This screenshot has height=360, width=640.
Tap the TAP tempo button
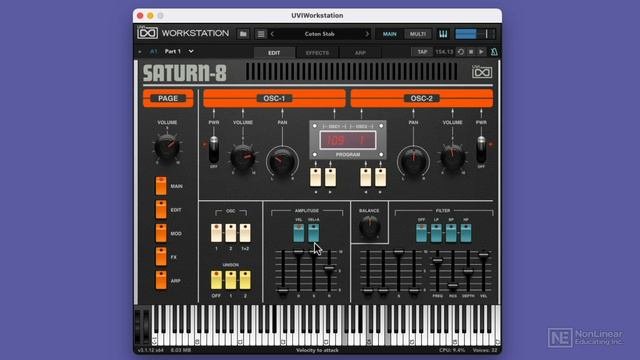tap(422, 52)
